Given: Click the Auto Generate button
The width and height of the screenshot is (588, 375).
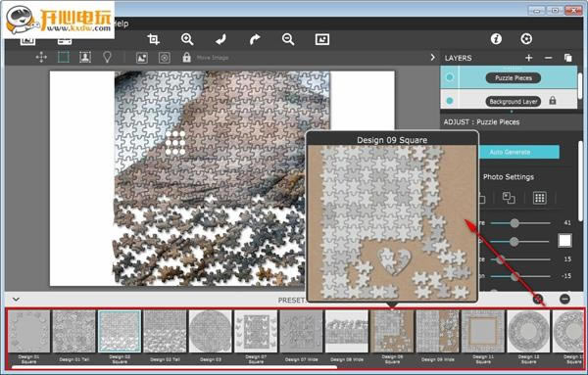Looking at the screenshot, I should pyautogui.click(x=518, y=152).
